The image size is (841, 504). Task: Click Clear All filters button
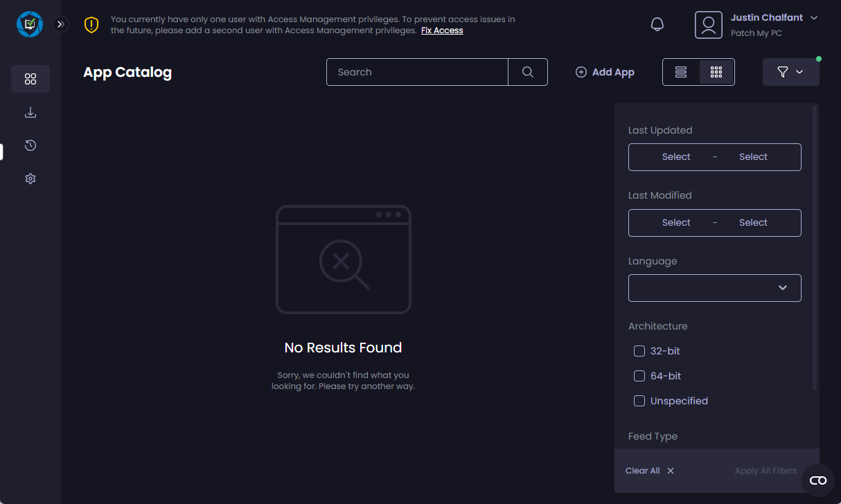coord(649,471)
